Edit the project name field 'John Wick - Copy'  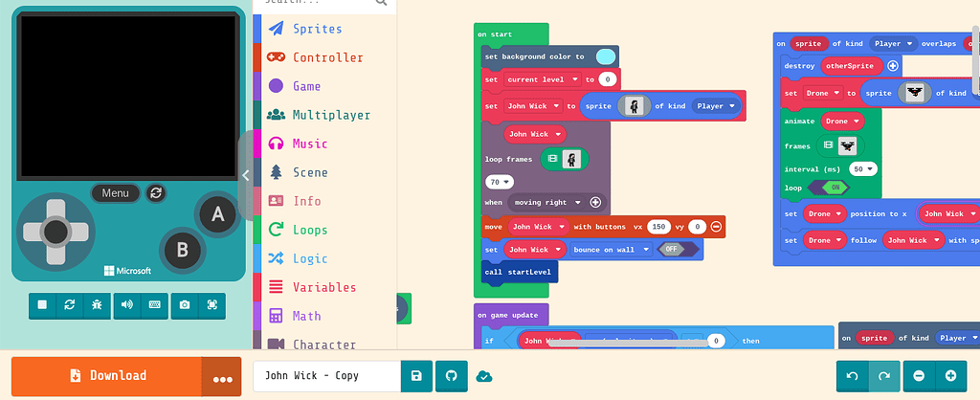tap(327, 376)
